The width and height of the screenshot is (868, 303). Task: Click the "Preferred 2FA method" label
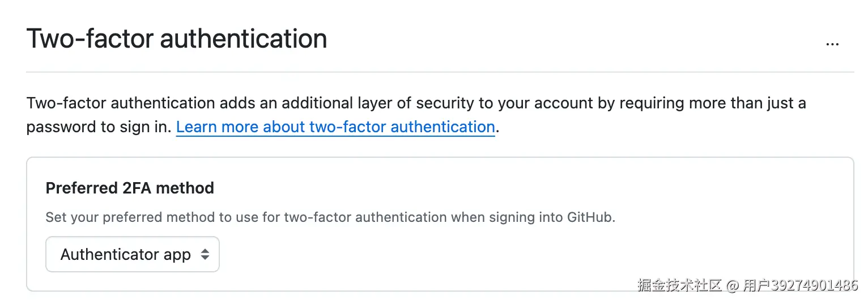[130, 188]
